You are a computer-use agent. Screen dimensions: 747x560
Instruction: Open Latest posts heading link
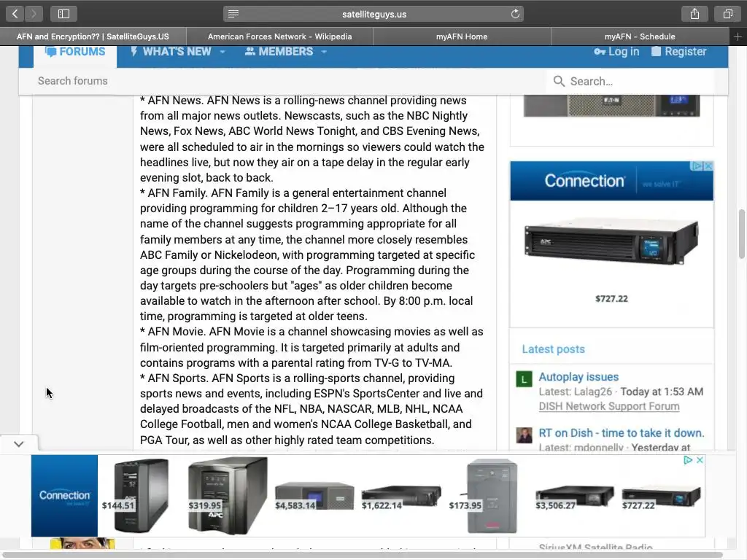pyautogui.click(x=553, y=349)
